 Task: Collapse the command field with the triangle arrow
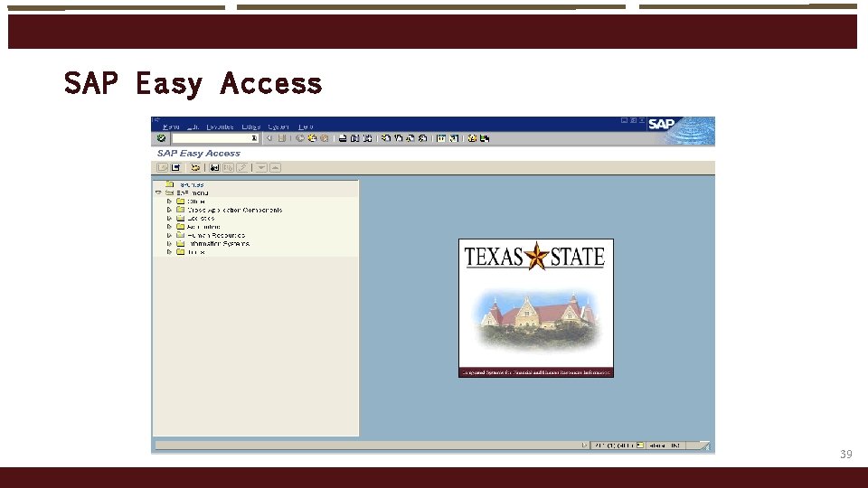click(x=269, y=138)
